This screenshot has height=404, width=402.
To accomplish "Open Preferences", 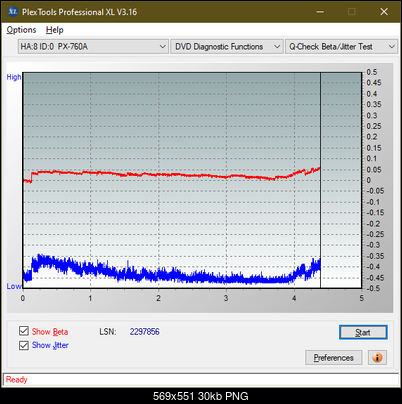I will pos(334,358).
